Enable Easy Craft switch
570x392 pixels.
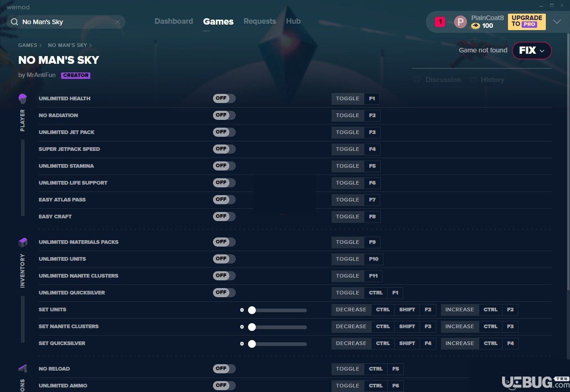pos(224,217)
